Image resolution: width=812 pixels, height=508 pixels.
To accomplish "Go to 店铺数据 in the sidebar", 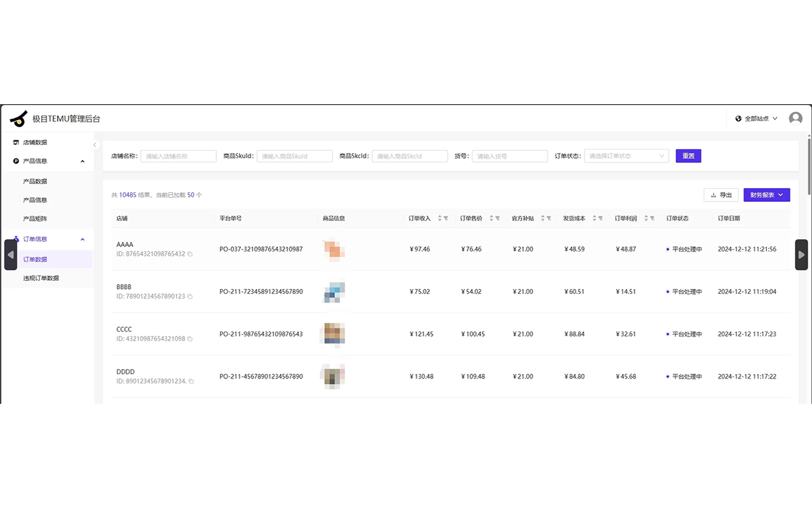I will (35, 142).
